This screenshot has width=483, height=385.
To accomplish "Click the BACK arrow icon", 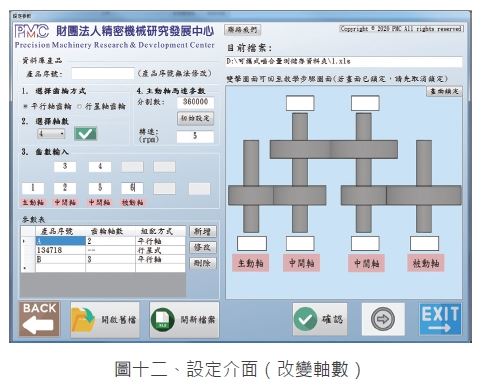I will pos(39,319).
